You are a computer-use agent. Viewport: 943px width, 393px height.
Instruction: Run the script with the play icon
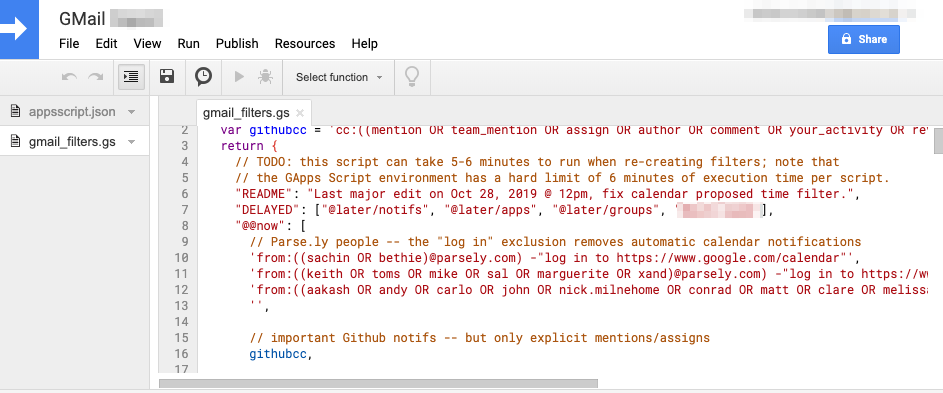239,76
